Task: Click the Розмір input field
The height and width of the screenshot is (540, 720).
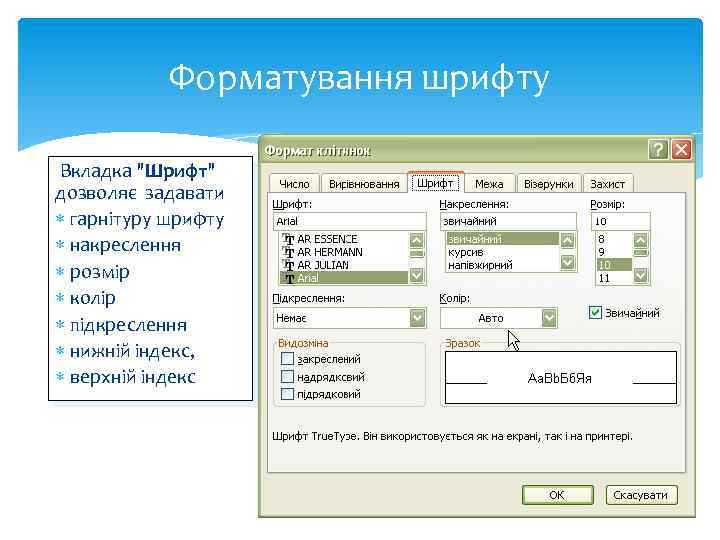Action: point(620,221)
